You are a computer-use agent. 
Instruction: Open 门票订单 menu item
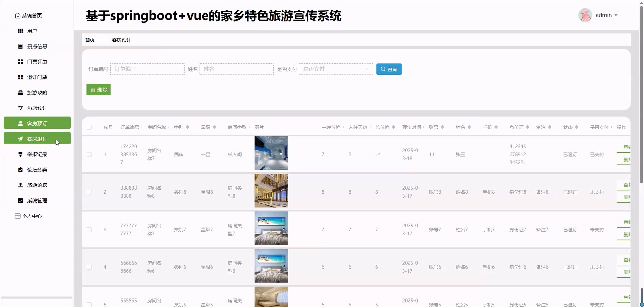point(37,62)
